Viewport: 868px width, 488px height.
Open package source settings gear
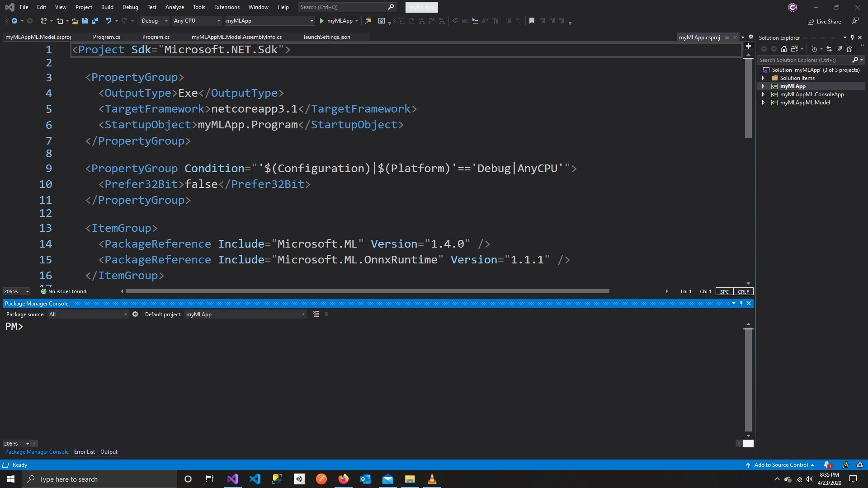(135, 314)
